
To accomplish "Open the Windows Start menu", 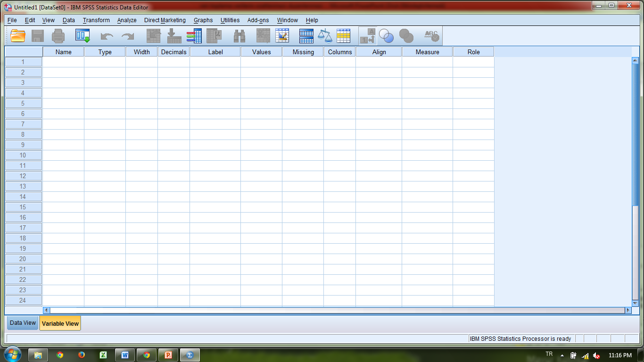I will click(13, 354).
